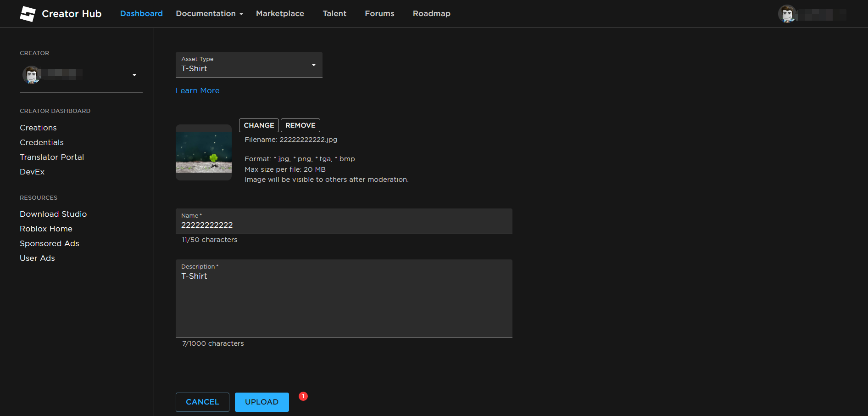Follow the Learn More link
This screenshot has width=868, height=416.
(198, 90)
